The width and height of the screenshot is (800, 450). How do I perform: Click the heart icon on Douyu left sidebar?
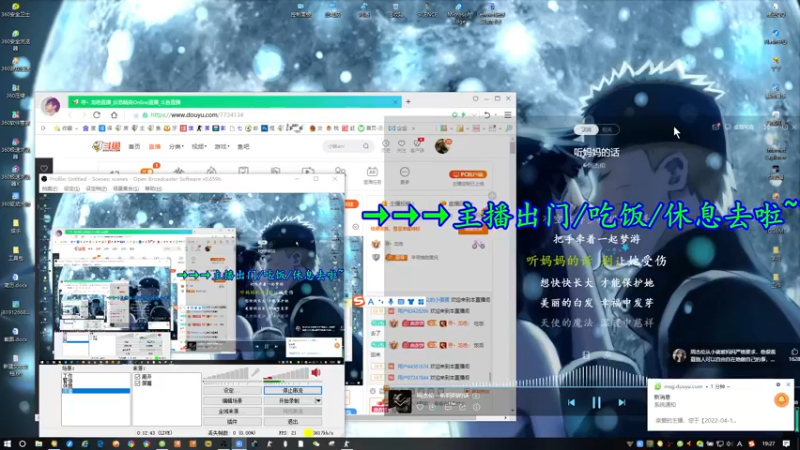pos(44,168)
